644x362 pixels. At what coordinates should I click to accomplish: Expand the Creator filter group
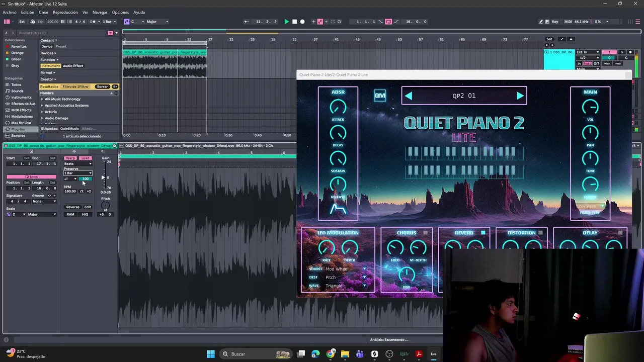coord(48,79)
